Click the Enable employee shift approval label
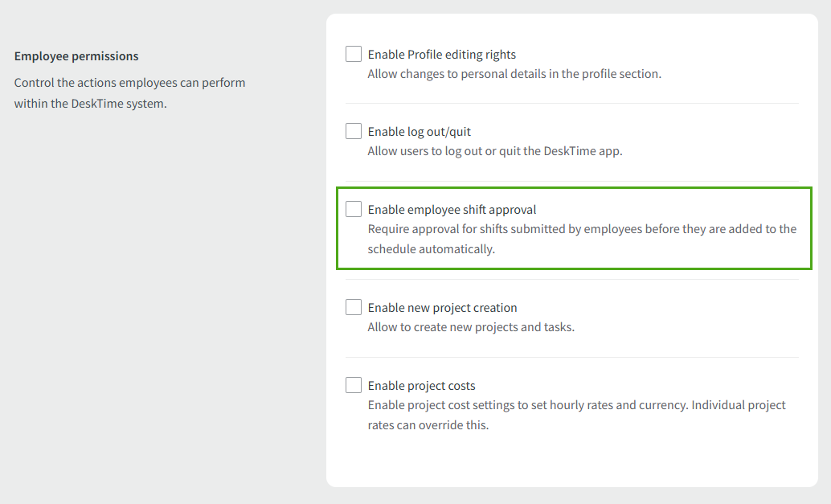The height and width of the screenshot is (504, 831). coord(452,208)
